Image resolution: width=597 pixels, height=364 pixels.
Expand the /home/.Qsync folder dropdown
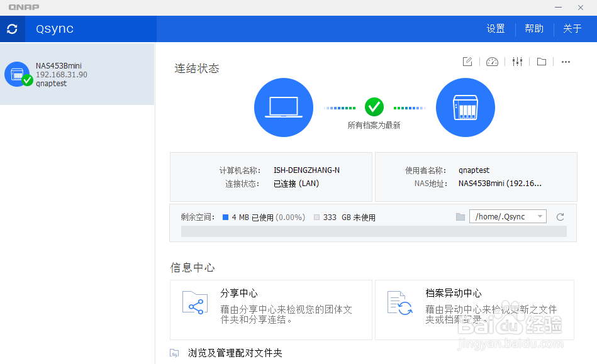tap(508, 216)
